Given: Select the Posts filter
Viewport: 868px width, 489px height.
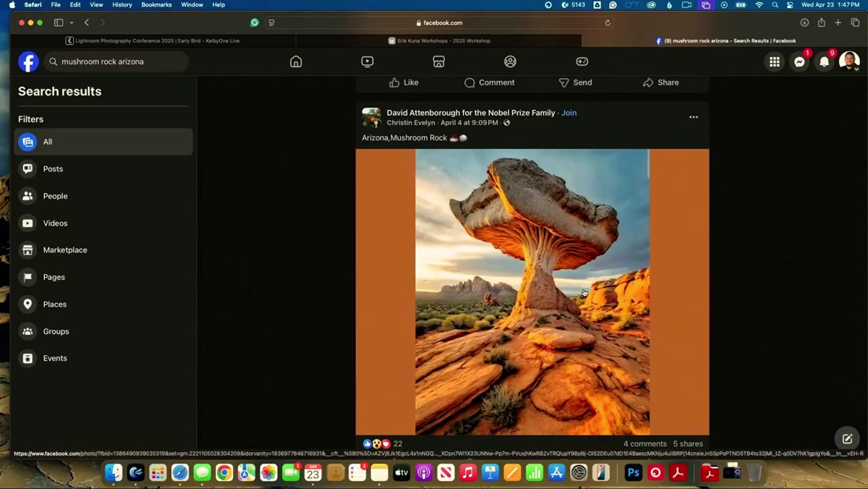Looking at the screenshot, I should pyautogui.click(x=103, y=169).
